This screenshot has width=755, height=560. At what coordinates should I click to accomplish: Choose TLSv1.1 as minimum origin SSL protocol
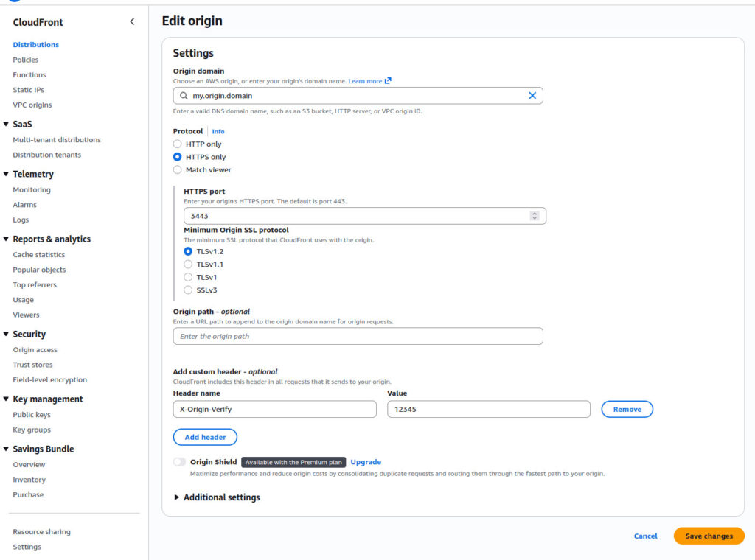pos(188,263)
